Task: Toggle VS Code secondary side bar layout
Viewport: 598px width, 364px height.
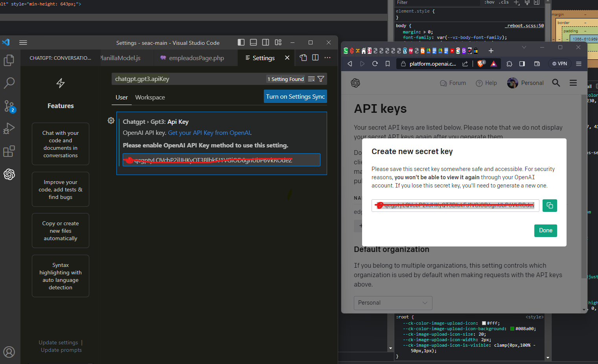Action: 266,42
